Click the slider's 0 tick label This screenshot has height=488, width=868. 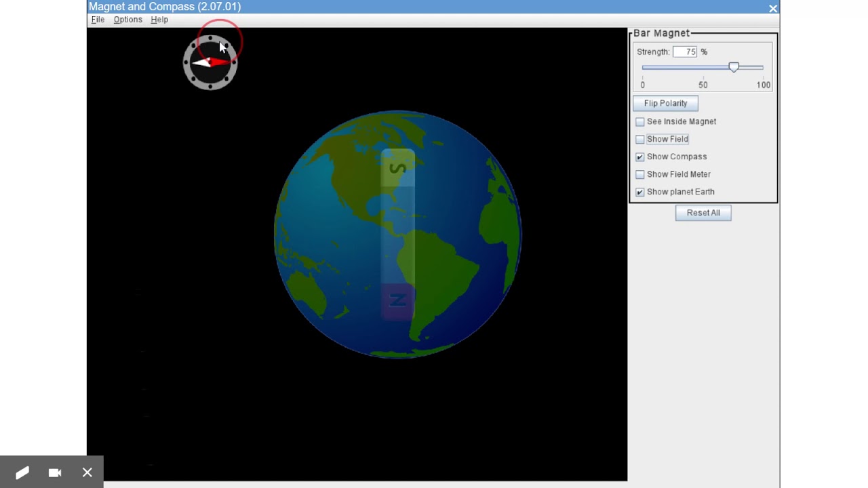pos(642,85)
